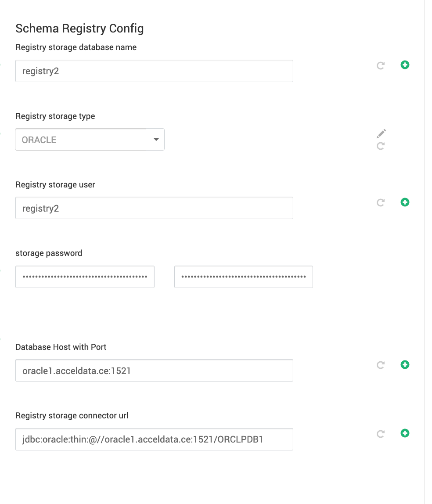432x504 pixels.
Task: Click green plus icon beside storage connector url
Action: (405, 433)
